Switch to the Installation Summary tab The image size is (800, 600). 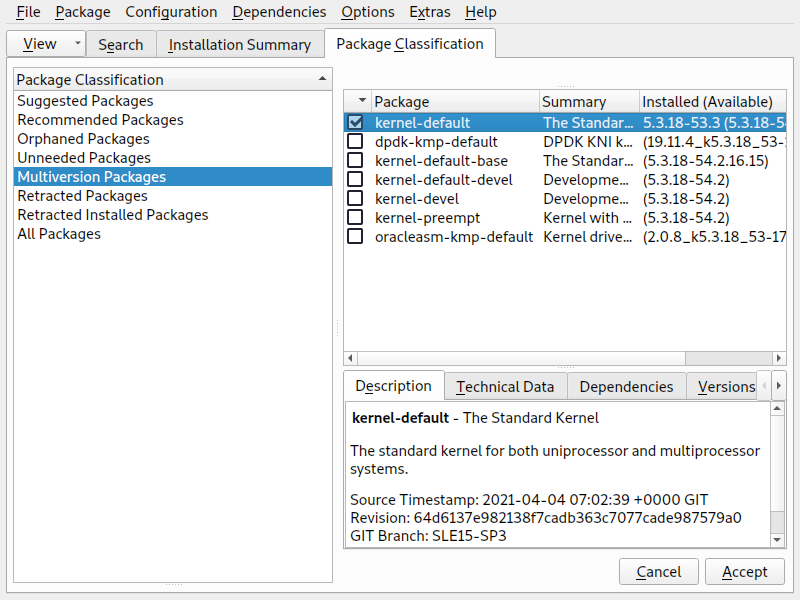click(x=239, y=44)
